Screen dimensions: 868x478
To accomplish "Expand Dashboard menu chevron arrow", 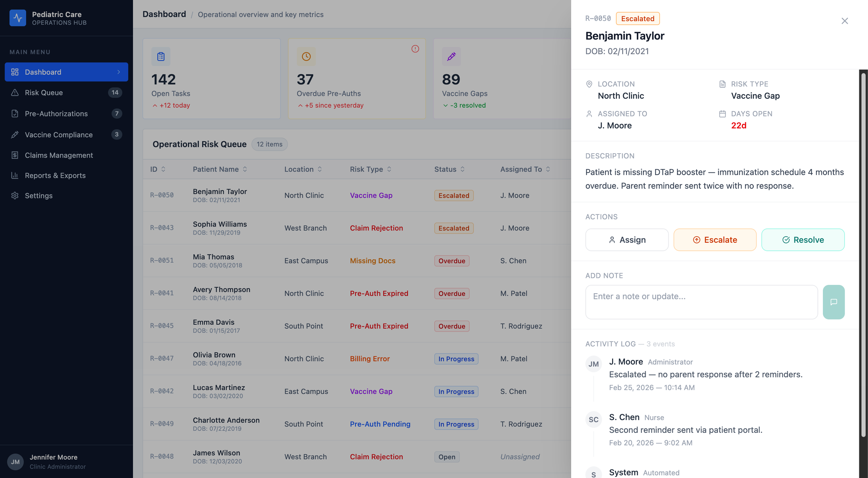I will [x=119, y=72].
